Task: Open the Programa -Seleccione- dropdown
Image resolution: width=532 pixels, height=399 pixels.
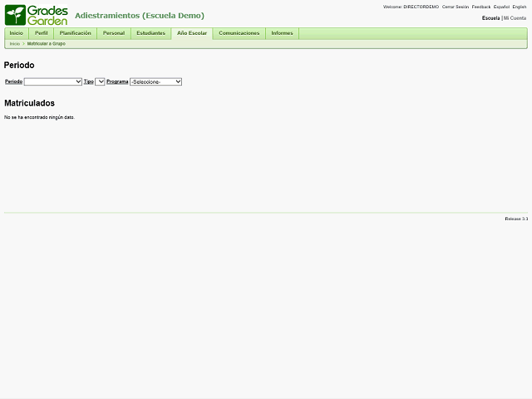Action: (x=156, y=81)
